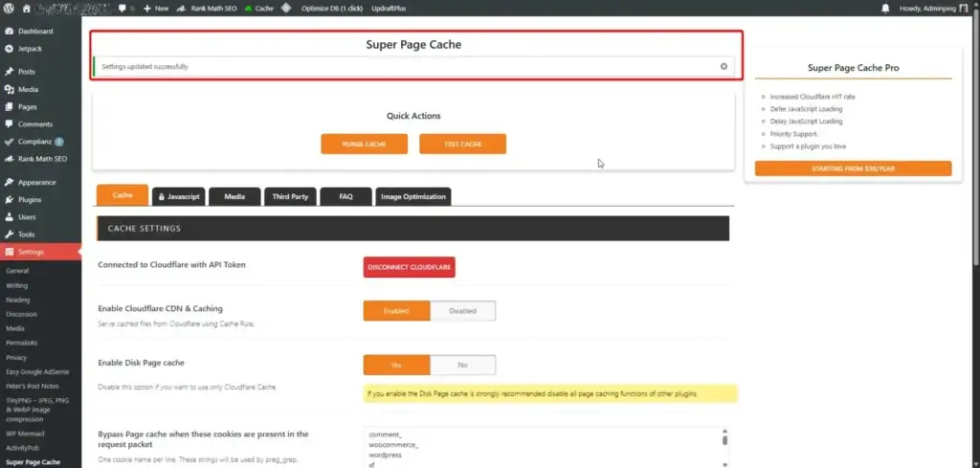Open the Media tab in plugin settings
This screenshot has height=468, width=980.
coord(234,196)
